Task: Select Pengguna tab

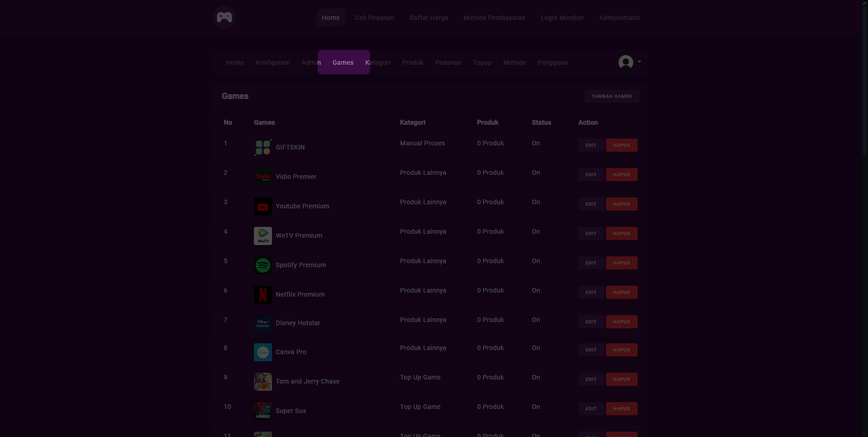Action: click(553, 62)
